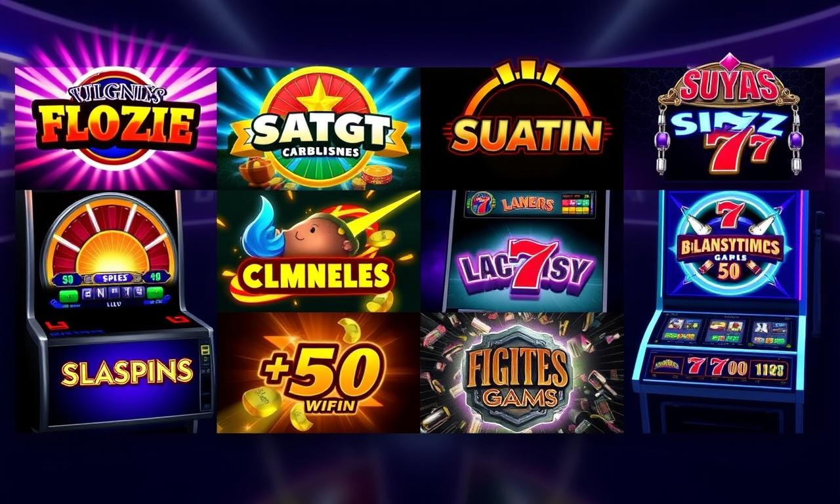The width and height of the screenshot is (840, 504).
Task: Launch the SUATIN game logo
Action: pyautogui.click(x=522, y=128)
